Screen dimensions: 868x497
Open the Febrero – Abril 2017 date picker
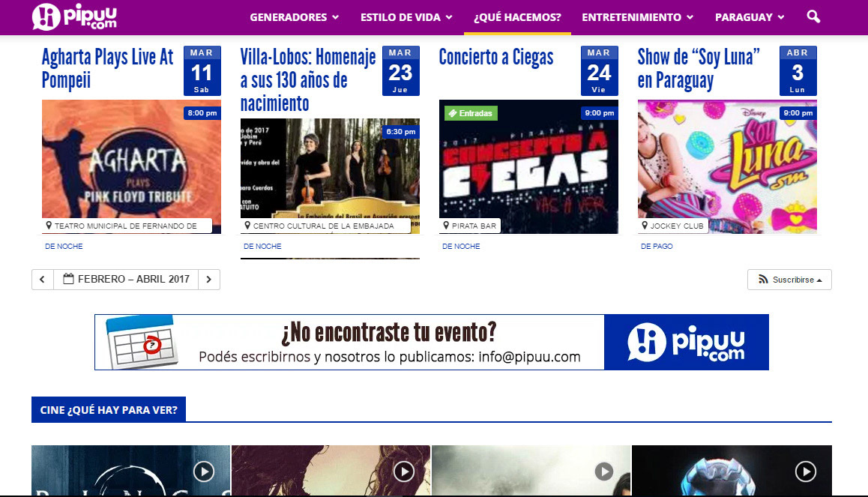pos(126,280)
